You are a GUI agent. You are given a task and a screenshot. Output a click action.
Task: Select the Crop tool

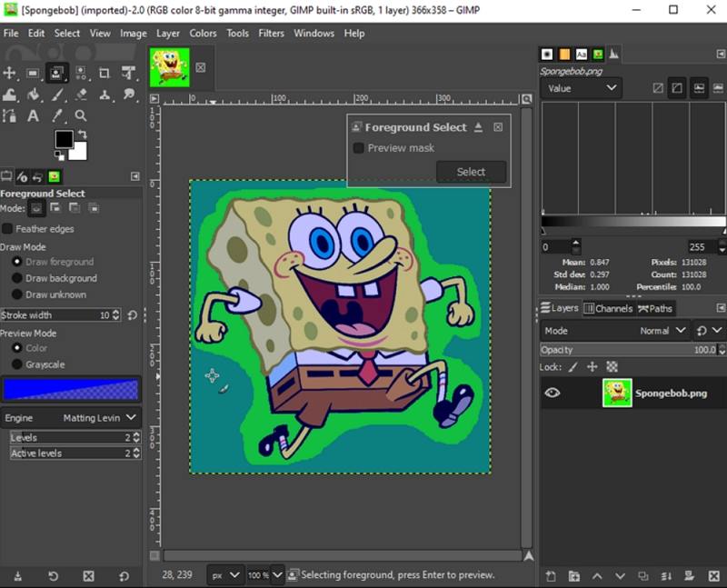point(105,74)
